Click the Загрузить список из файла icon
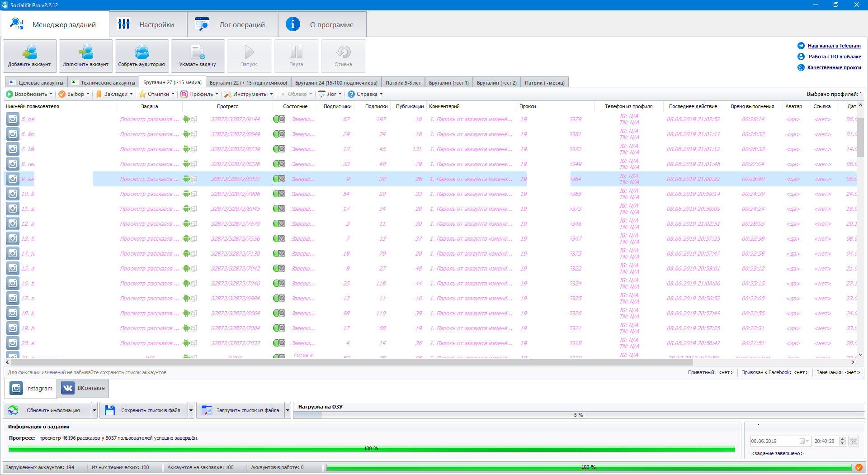Viewport: 868px width, 475px height. point(207,410)
